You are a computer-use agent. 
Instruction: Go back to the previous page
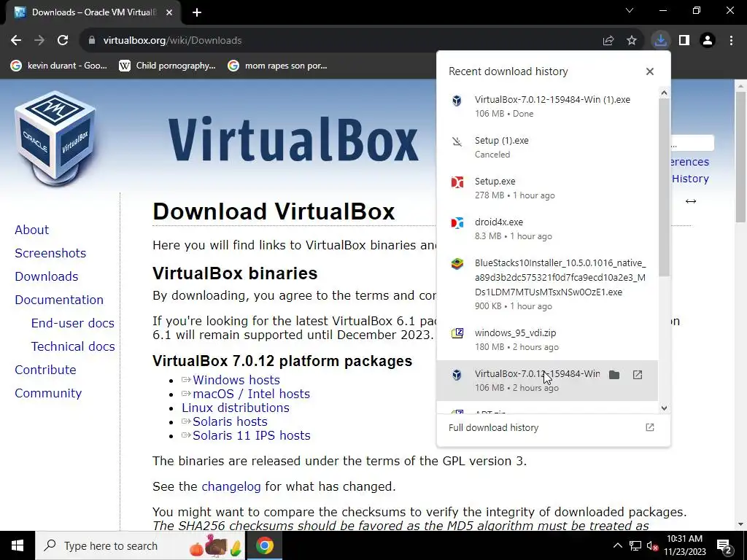point(16,41)
